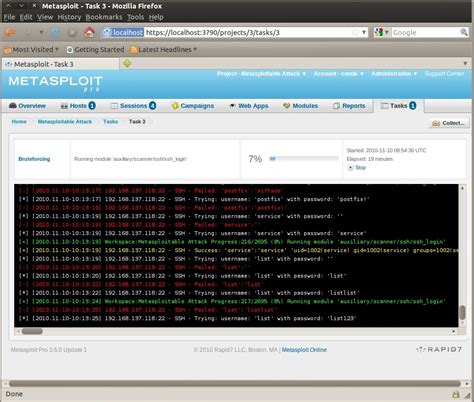Open the back history dropdown arrow
Viewport: 474px width, 402px height.
pos(41,32)
